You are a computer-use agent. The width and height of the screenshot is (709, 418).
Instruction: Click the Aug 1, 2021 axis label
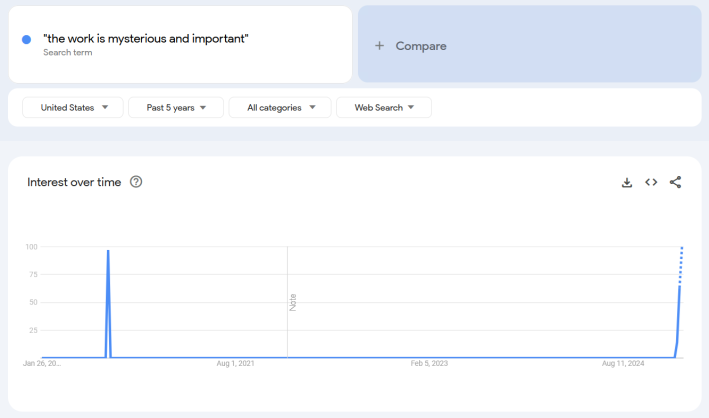[x=236, y=363]
